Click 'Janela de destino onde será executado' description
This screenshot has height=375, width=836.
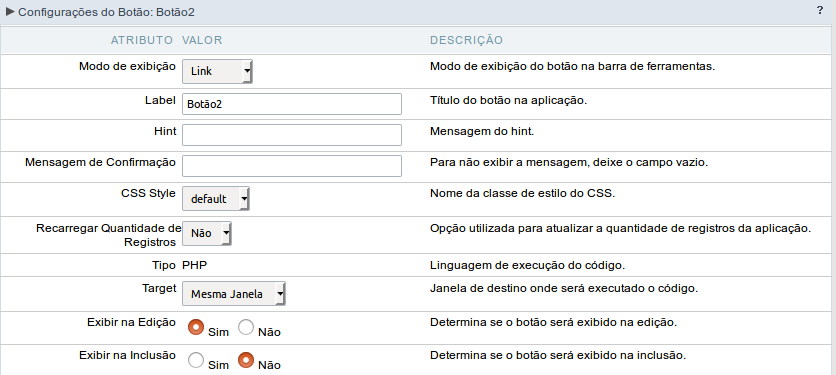tap(564, 288)
